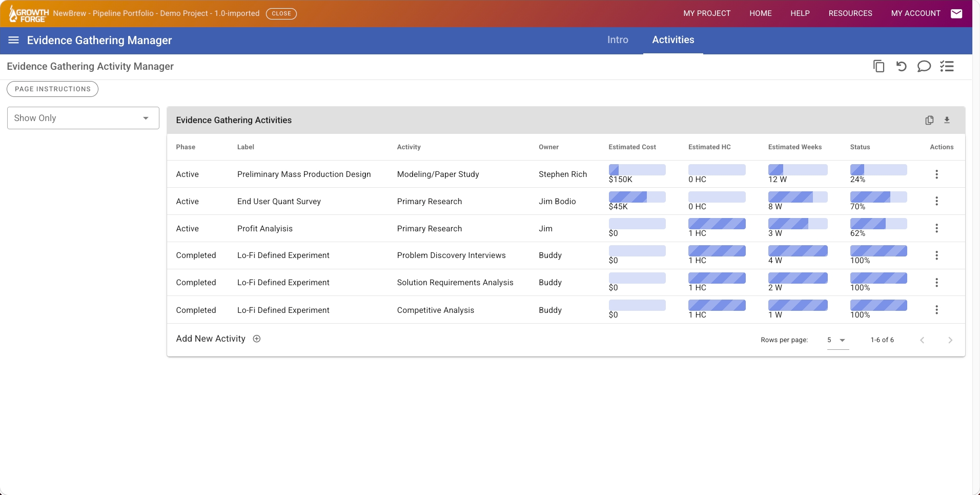Open the Show Only filter dropdown
980x495 pixels.
[83, 118]
